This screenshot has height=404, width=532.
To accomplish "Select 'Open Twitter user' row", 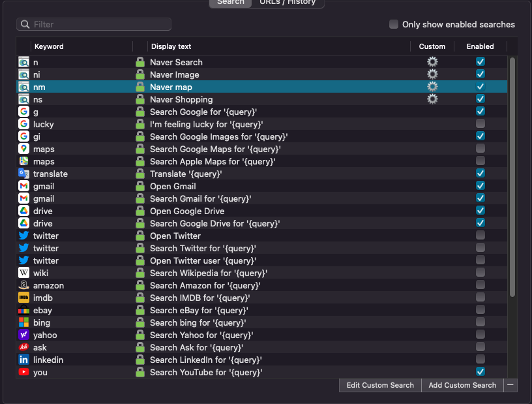I will 262,260.
